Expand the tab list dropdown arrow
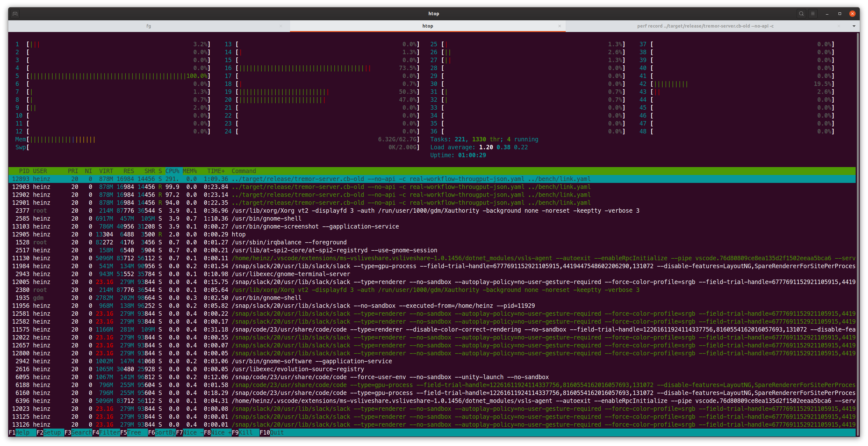Image resolution: width=868 pixels, height=446 pixels. pos(854,26)
